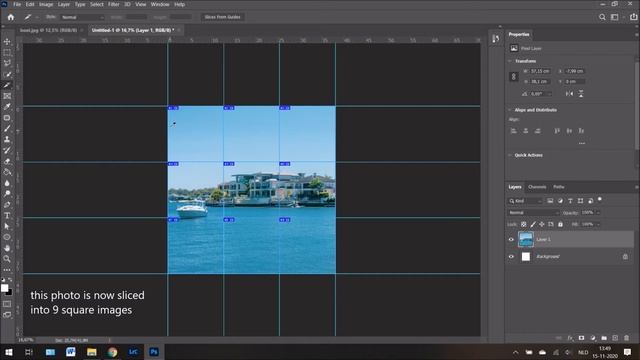Screen dimensions: 640x360
Task: Open Chrome from taskbar
Action: coord(112,352)
